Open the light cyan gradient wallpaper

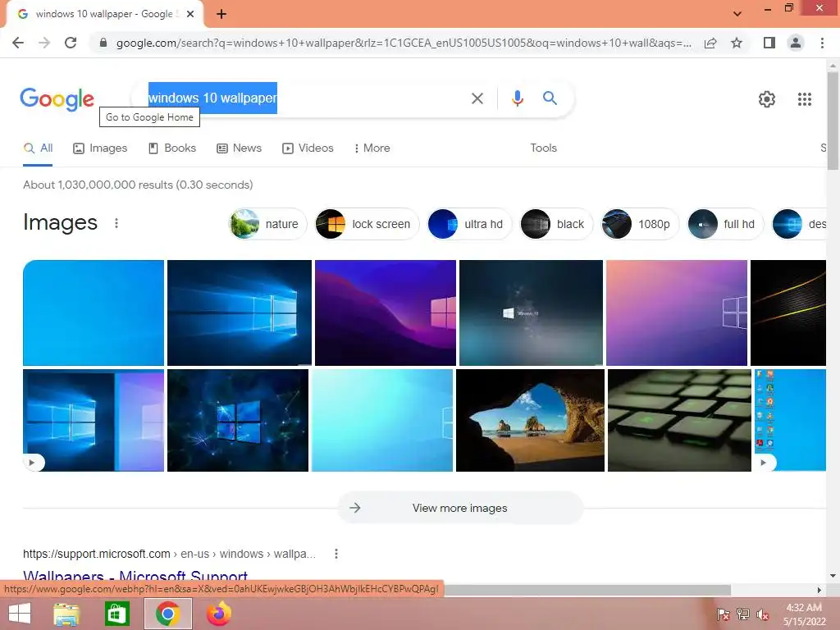(382, 421)
